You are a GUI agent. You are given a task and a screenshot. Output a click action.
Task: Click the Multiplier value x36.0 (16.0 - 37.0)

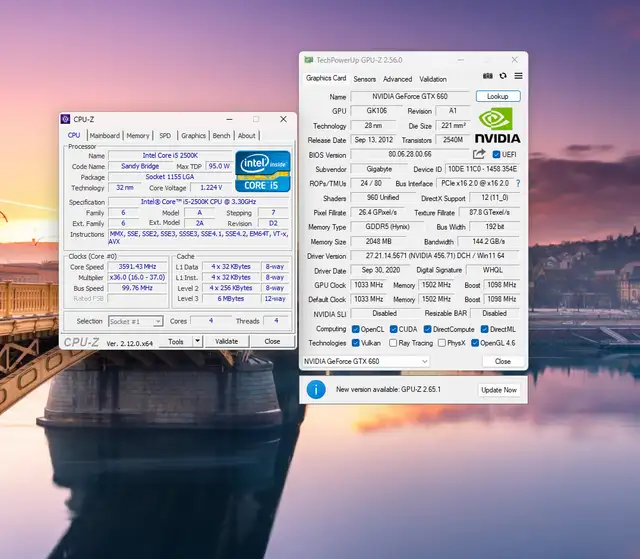138,277
